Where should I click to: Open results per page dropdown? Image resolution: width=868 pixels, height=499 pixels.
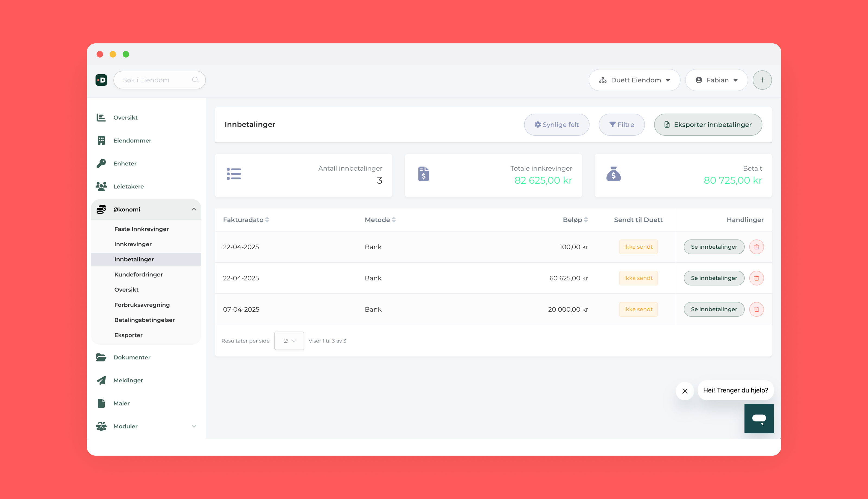[289, 341]
